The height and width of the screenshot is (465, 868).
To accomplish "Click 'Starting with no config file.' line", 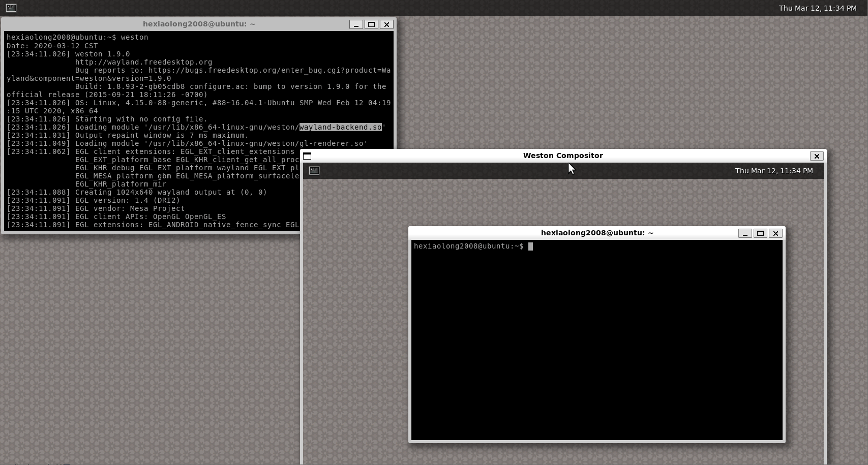I will [107, 119].
